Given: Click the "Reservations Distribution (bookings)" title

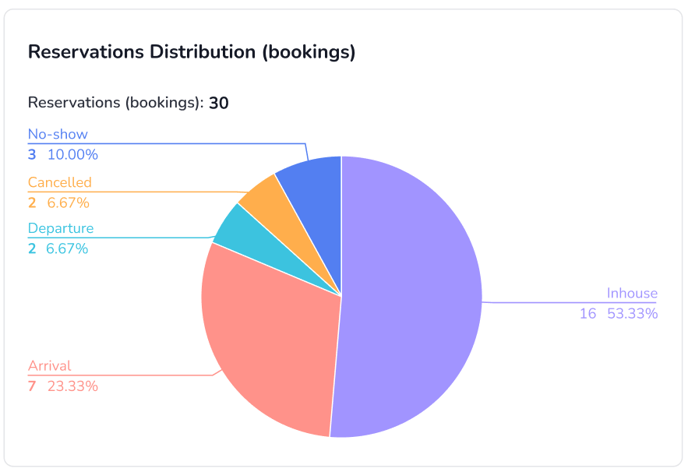Looking at the screenshot, I should pyautogui.click(x=192, y=52).
